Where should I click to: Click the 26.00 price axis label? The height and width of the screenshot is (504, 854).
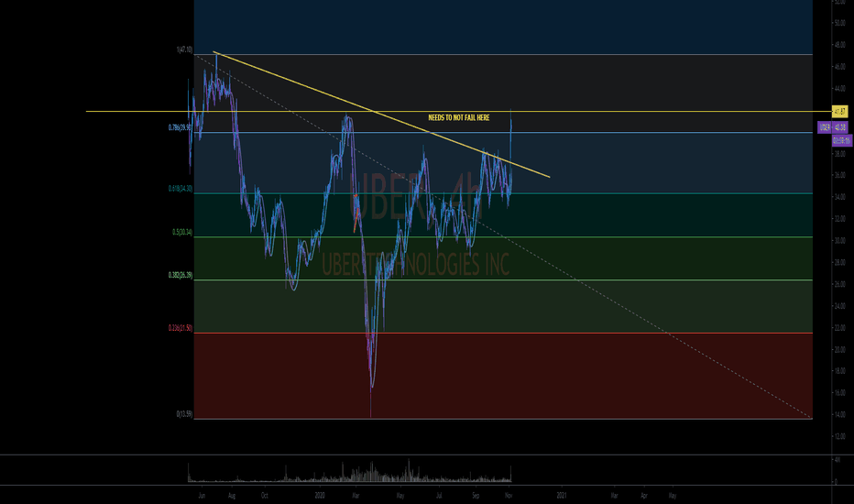[838, 284]
